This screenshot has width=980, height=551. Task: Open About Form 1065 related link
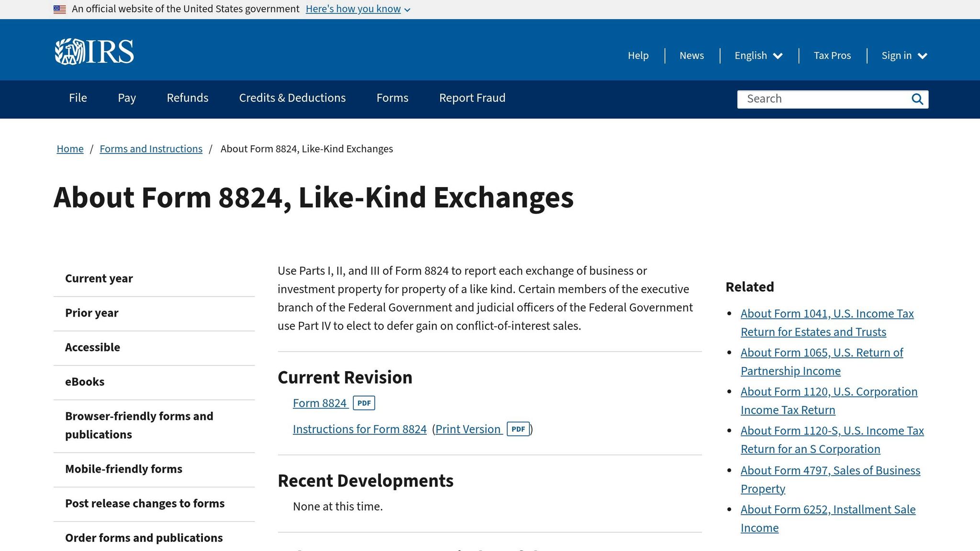click(x=822, y=362)
